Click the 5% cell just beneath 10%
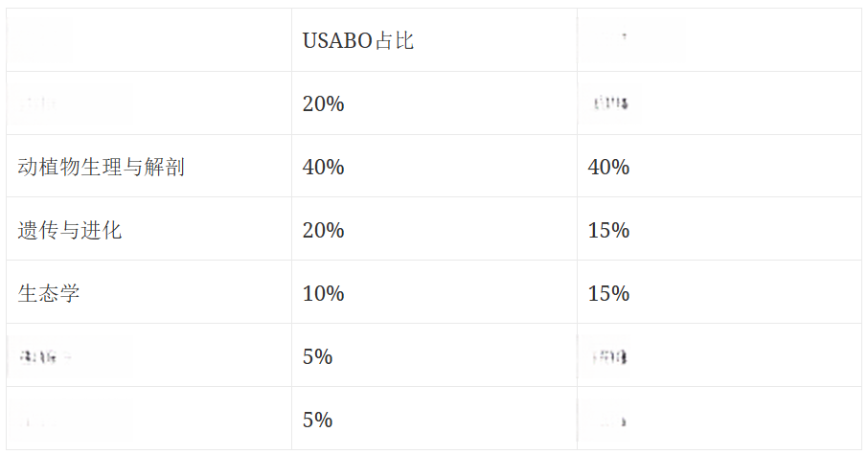The width and height of the screenshot is (868, 455). coord(434,355)
